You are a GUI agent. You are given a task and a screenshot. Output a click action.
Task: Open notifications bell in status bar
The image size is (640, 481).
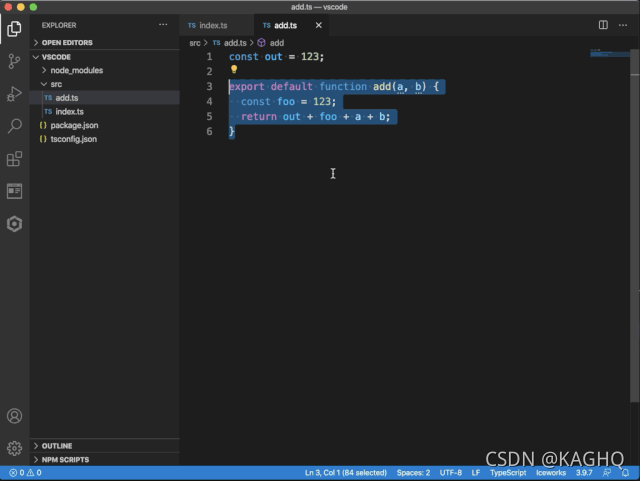point(625,473)
